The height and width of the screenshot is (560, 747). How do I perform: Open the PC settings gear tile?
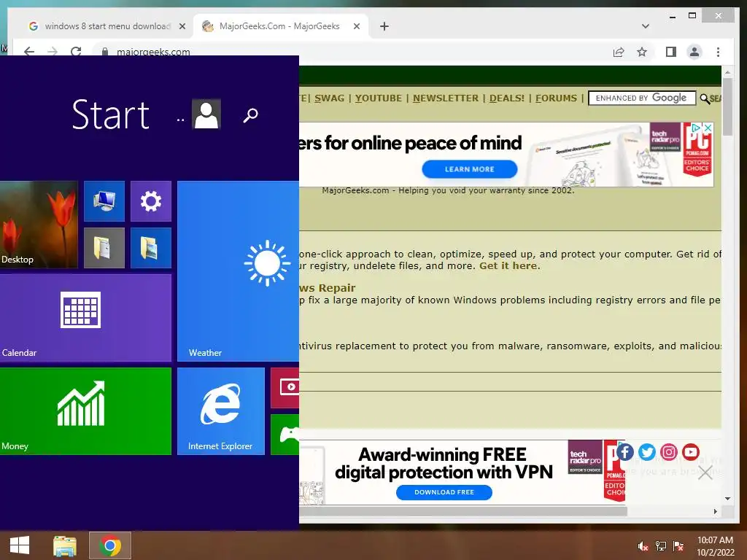click(151, 201)
